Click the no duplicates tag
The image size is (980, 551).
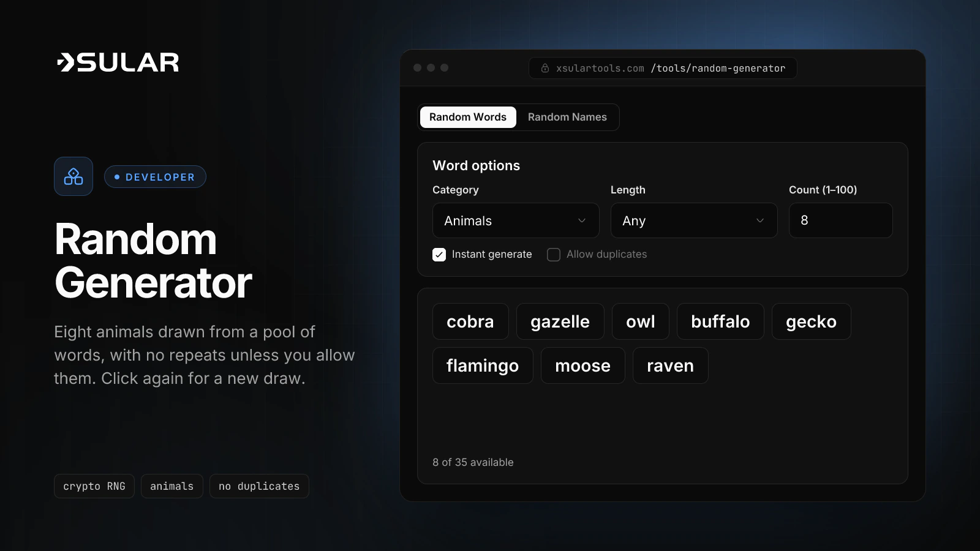(259, 486)
